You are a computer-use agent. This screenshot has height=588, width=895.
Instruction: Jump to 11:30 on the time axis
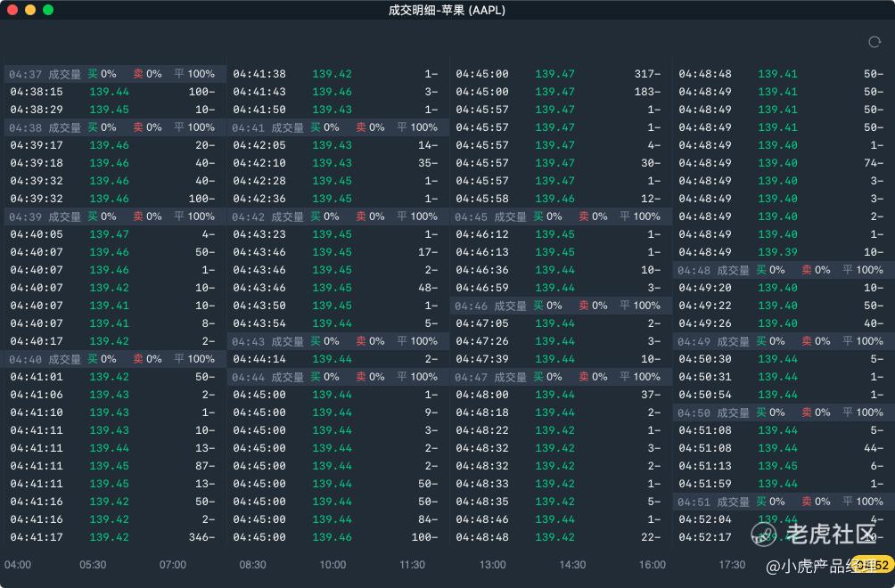click(412, 565)
